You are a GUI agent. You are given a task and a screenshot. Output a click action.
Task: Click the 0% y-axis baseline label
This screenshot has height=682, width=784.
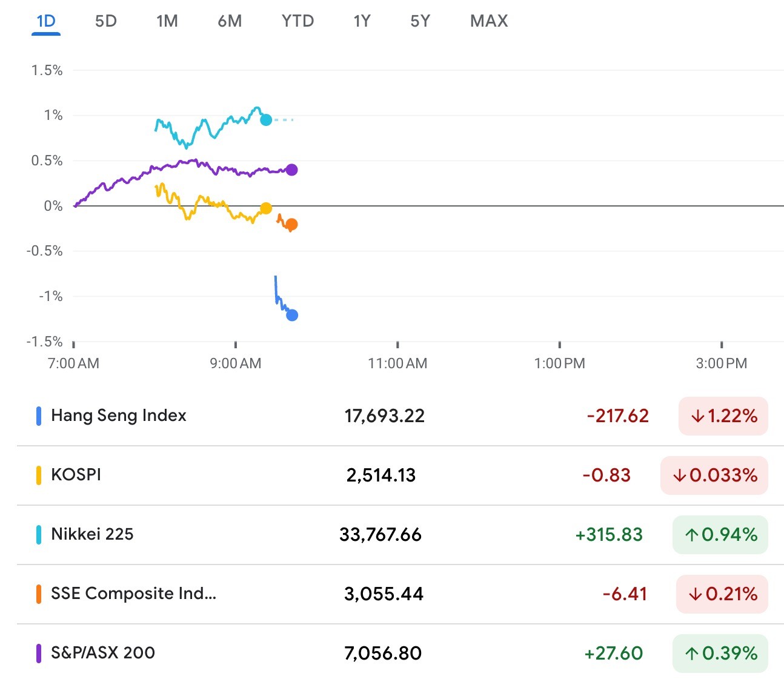pyautogui.click(x=53, y=206)
